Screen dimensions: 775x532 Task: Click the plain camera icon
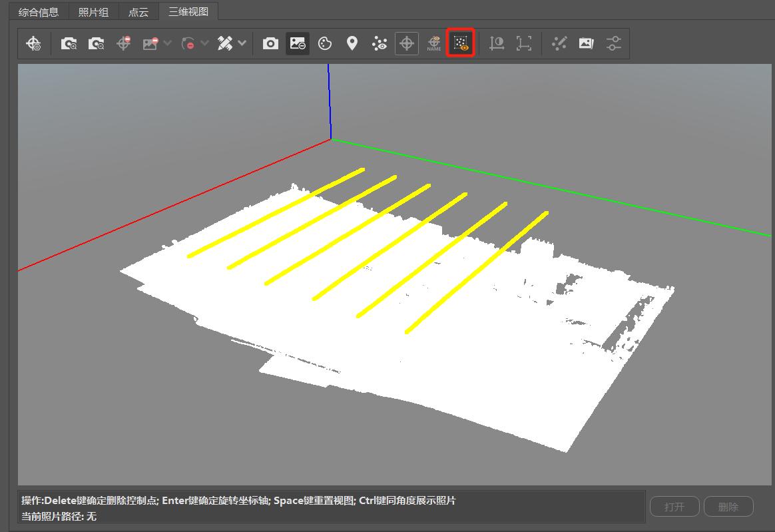point(270,43)
